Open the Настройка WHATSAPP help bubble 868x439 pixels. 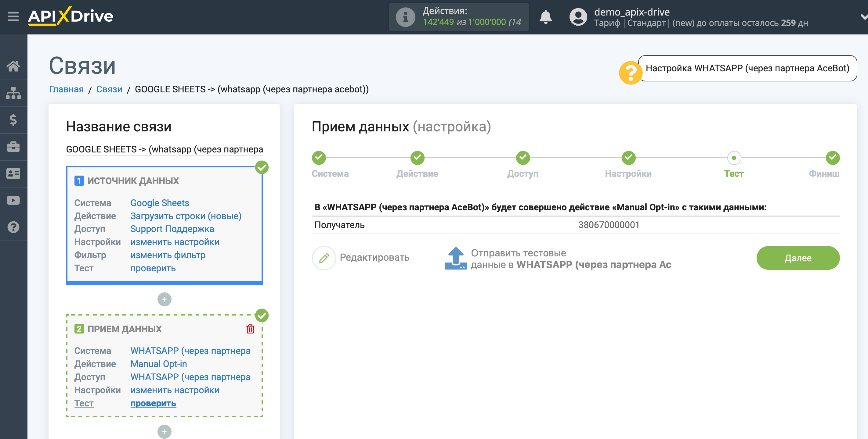(747, 68)
